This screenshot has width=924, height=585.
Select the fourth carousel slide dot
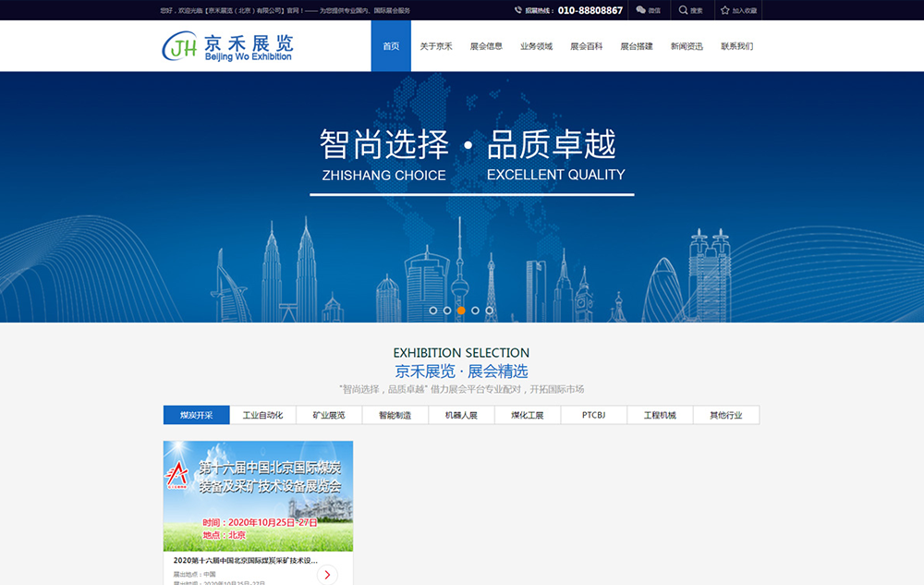475,311
